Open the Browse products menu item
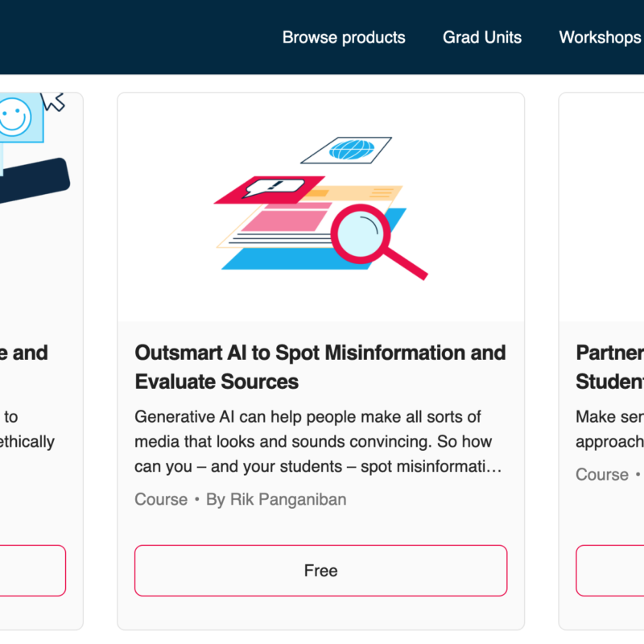644x644 pixels. (x=344, y=38)
